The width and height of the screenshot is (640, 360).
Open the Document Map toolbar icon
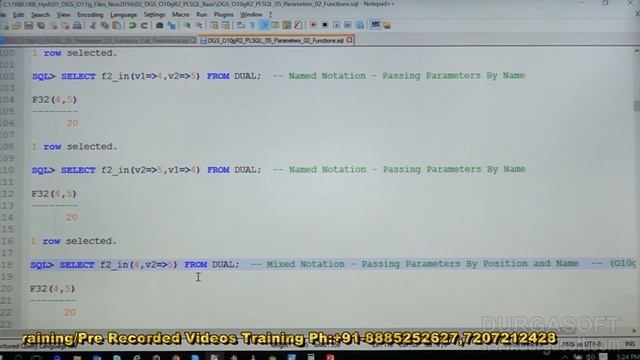(287, 26)
